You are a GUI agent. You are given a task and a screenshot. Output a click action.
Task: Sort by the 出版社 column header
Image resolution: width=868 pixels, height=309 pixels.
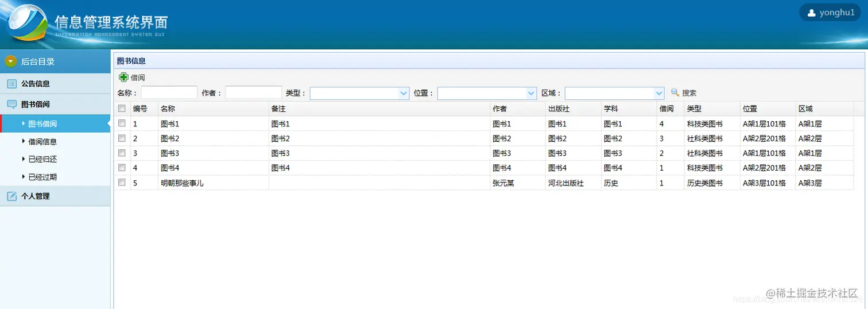(573, 109)
